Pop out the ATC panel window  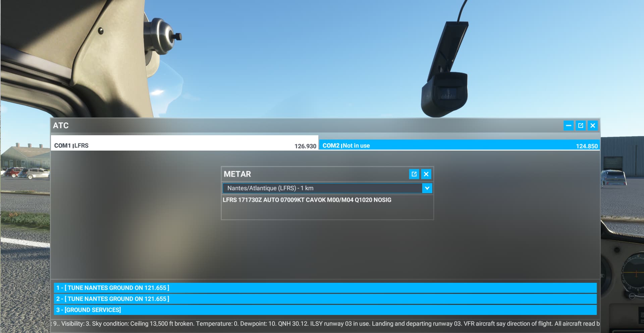[581, 126]
